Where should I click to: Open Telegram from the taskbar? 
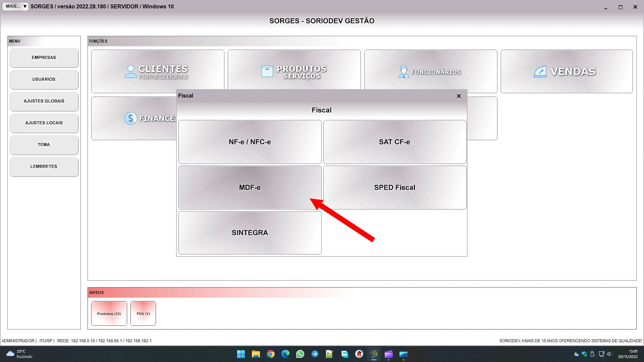[x=315, y=354]
